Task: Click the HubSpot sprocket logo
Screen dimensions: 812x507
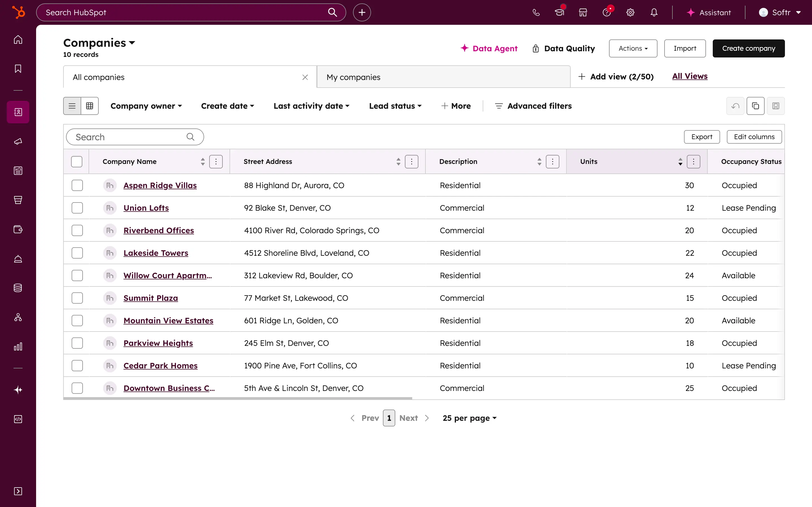Action: [18, 12]
